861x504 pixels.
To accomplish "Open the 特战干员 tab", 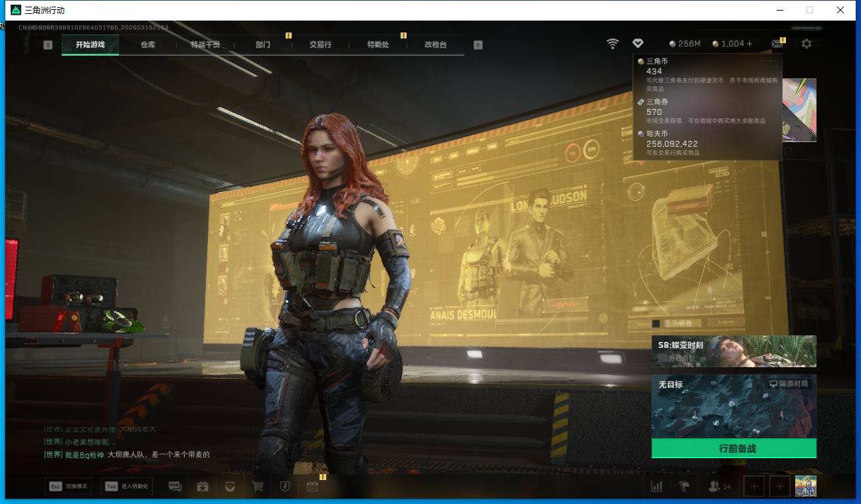I will pos(205,44).
